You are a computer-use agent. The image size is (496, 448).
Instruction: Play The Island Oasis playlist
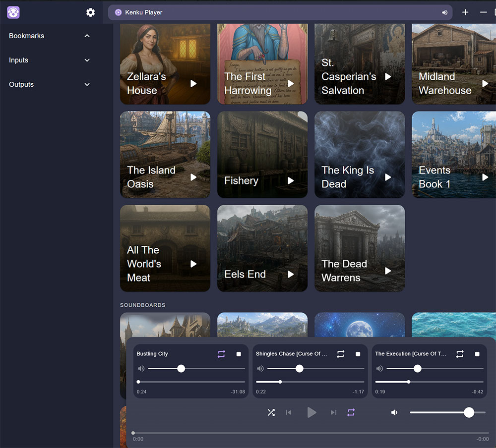coord(193,177)
